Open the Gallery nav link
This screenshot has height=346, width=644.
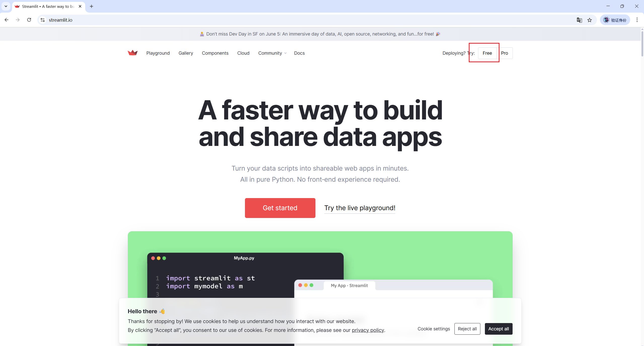click(186, 53)
